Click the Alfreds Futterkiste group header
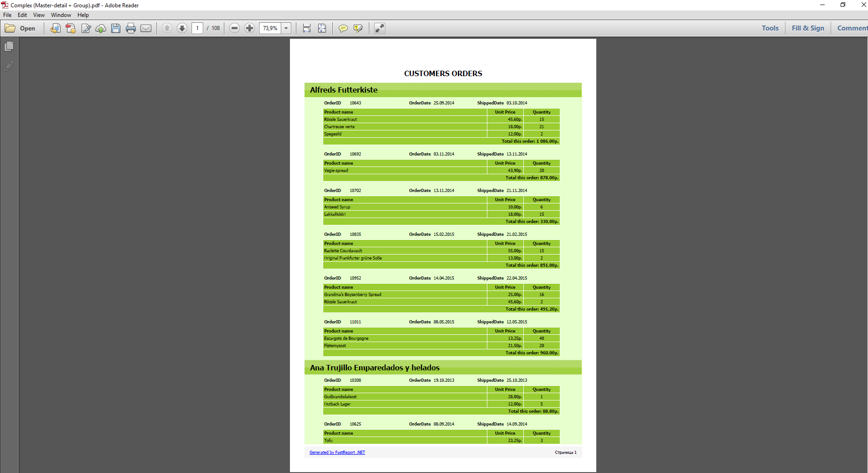The image size is (868, 473). (x=443, y=90)
